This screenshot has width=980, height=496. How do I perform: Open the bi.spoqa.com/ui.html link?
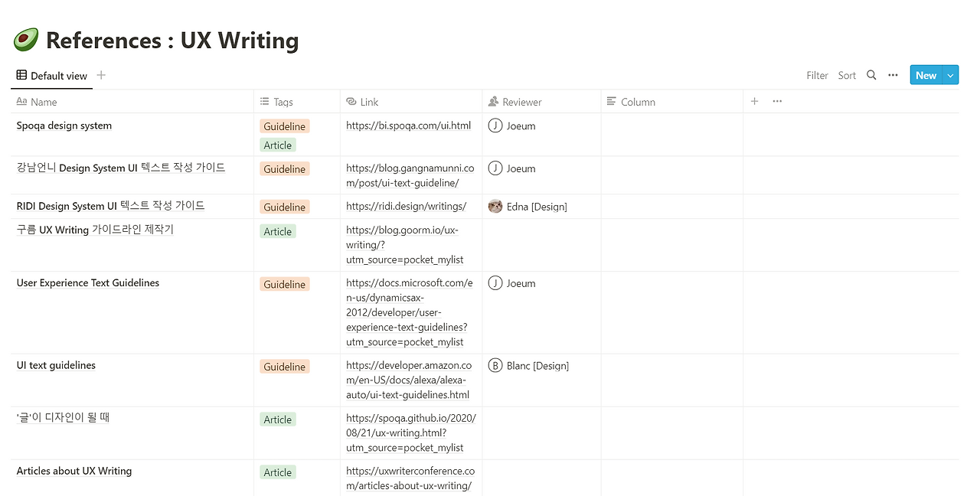(x=408, y=126)
